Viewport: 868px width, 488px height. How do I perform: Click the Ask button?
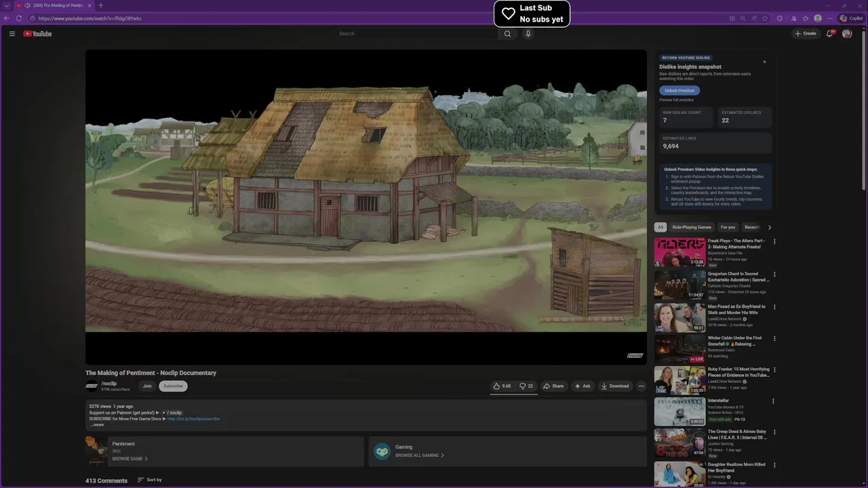(583, 386)
